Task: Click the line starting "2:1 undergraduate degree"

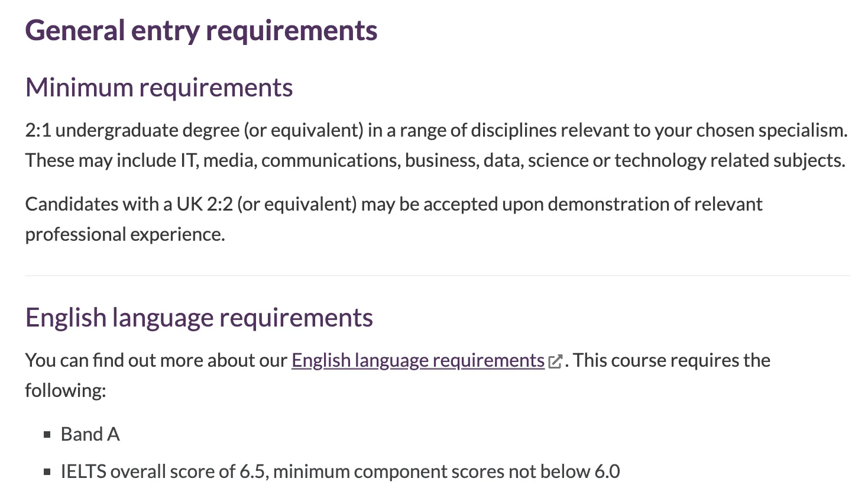Action: tap(436, 130)
